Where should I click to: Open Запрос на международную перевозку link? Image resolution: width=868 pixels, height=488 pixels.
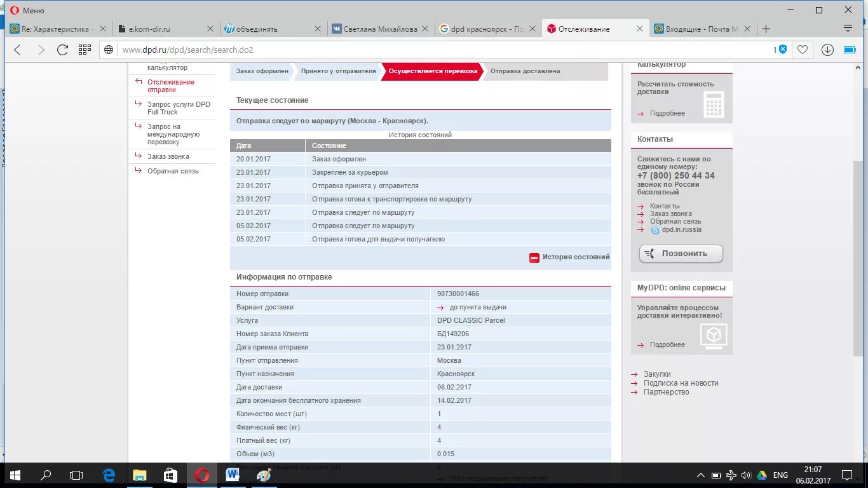click(173, 134)
